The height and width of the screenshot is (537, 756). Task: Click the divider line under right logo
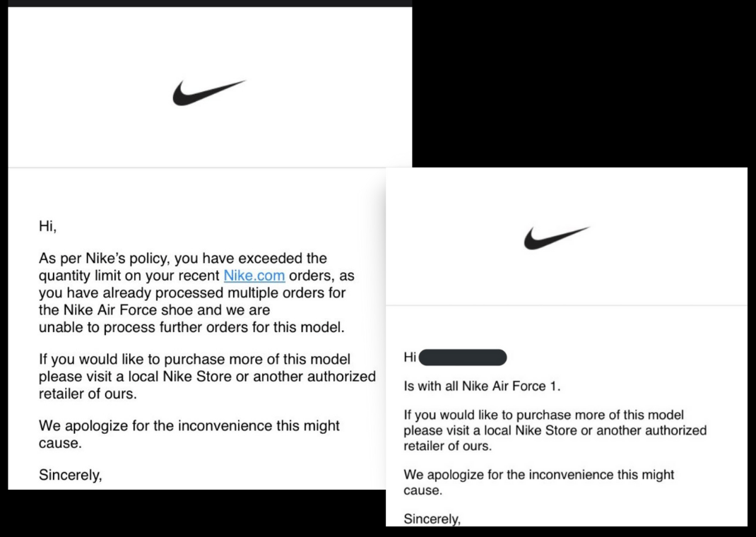(567, 305)
